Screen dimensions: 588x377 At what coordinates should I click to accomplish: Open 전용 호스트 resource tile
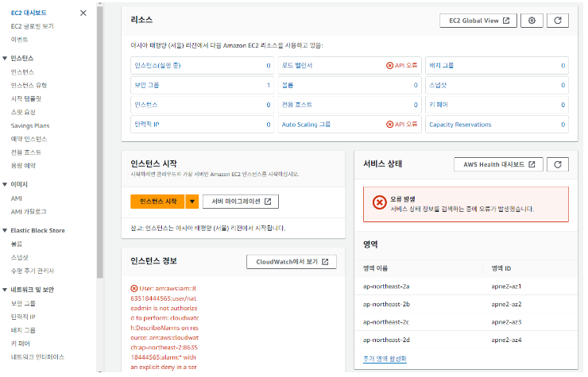(350, 105)
